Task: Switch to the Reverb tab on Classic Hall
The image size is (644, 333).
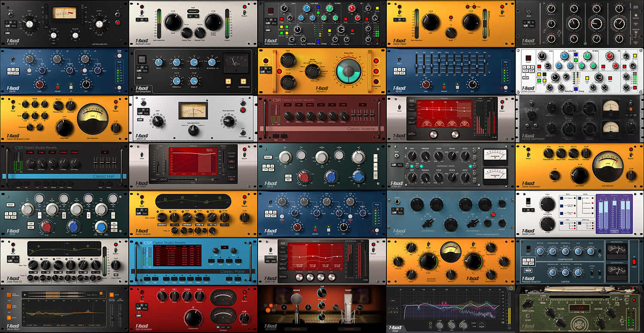Action: pyautogui.click(x=53, y=184)
